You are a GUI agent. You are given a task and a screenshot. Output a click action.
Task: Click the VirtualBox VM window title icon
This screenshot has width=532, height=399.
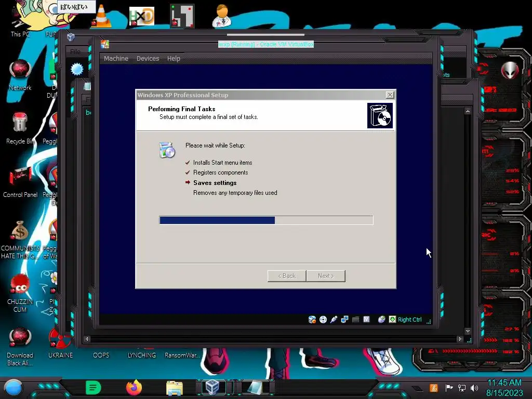click(105, 44)
